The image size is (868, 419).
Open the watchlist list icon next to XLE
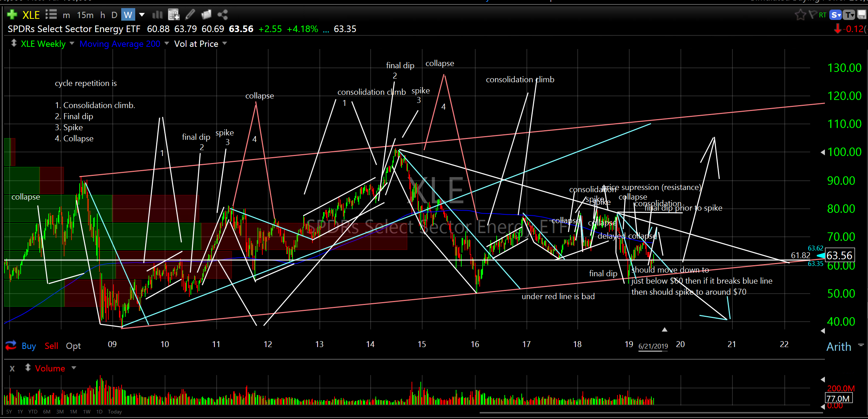coord(51,15)
